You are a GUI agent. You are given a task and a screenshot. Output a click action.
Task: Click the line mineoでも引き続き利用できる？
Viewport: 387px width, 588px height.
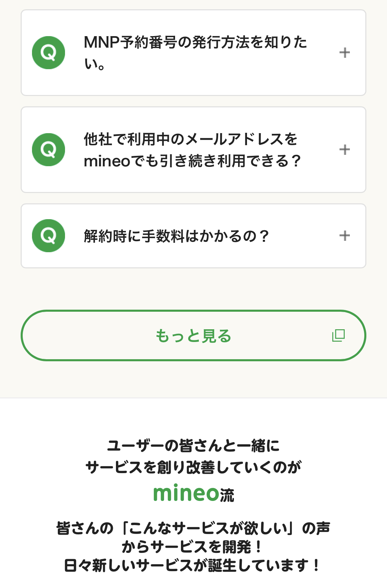(x=192, y=161)
